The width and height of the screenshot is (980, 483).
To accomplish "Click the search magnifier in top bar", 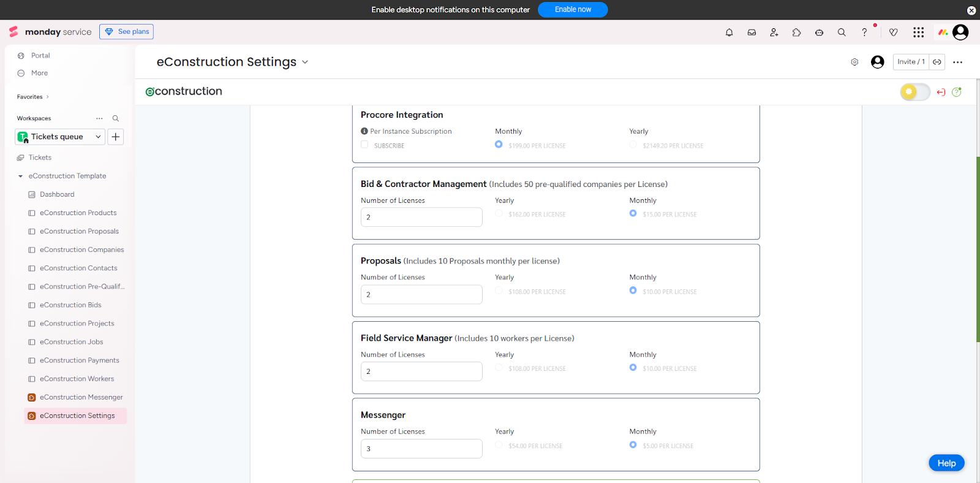I will [x=842, y=32].
